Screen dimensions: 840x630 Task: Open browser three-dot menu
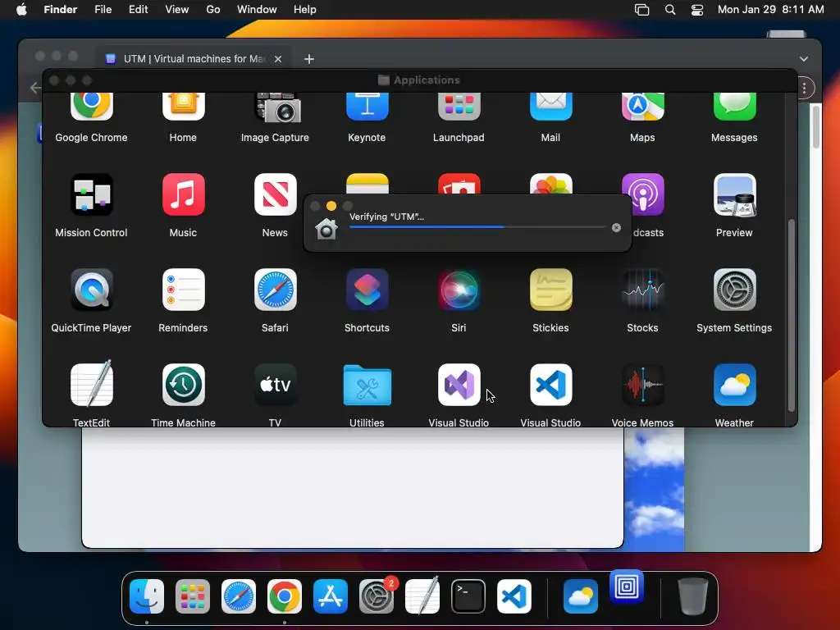(804, 88)
